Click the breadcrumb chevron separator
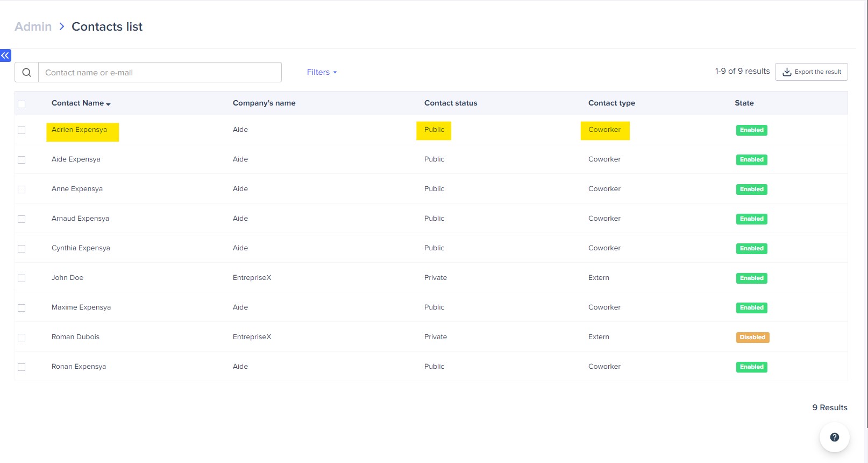The image size is (868, 463). [62, 27]
